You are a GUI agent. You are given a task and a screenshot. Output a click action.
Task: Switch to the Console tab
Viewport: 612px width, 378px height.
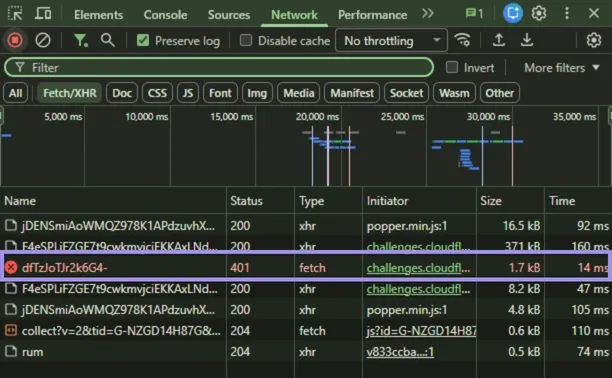tap(165, 15)
